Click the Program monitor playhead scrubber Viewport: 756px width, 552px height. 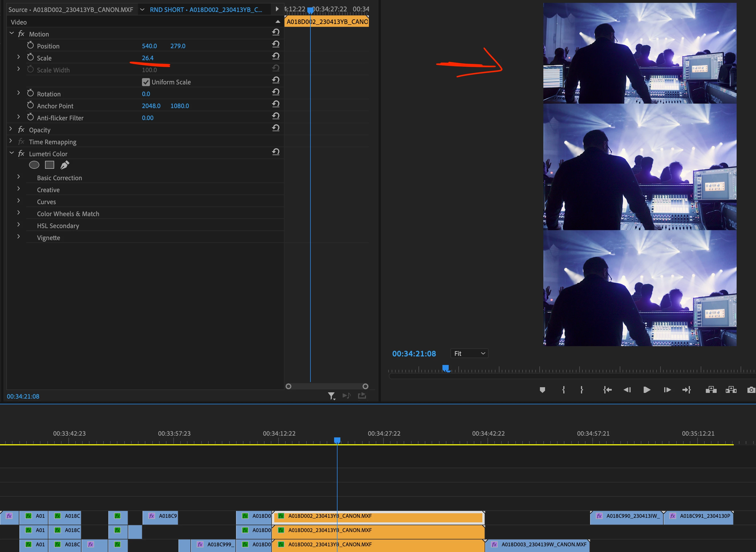[x=445, y=368]
